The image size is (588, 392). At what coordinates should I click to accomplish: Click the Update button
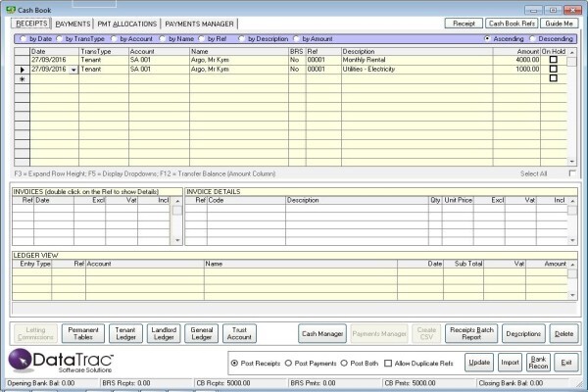click(x=479, y=363)
